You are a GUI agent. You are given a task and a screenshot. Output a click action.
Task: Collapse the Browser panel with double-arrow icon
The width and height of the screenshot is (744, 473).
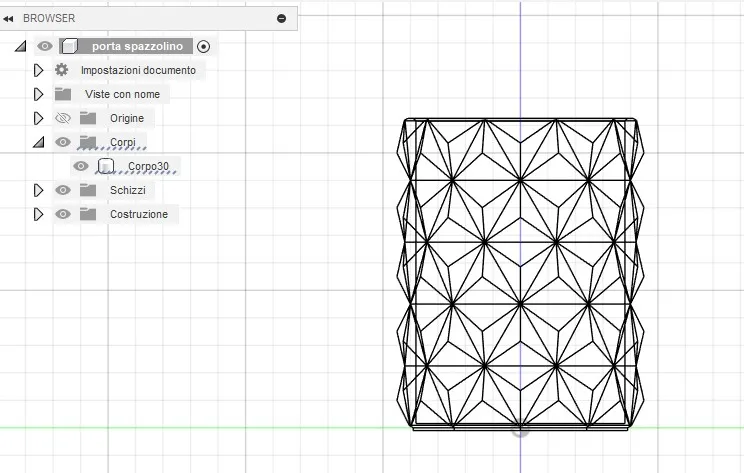8,19
